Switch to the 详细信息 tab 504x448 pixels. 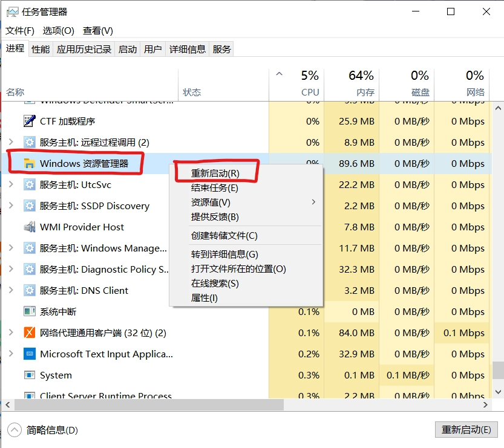(188, 49)
